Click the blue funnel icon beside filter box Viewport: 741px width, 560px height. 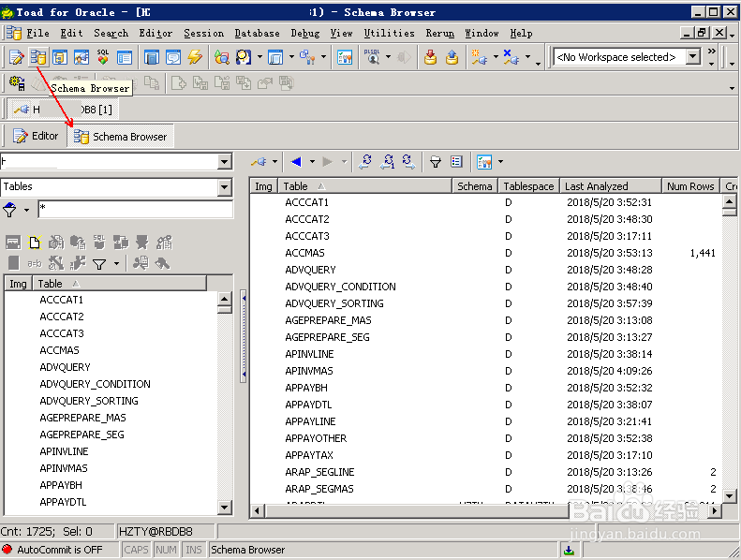tap(9, 210)
